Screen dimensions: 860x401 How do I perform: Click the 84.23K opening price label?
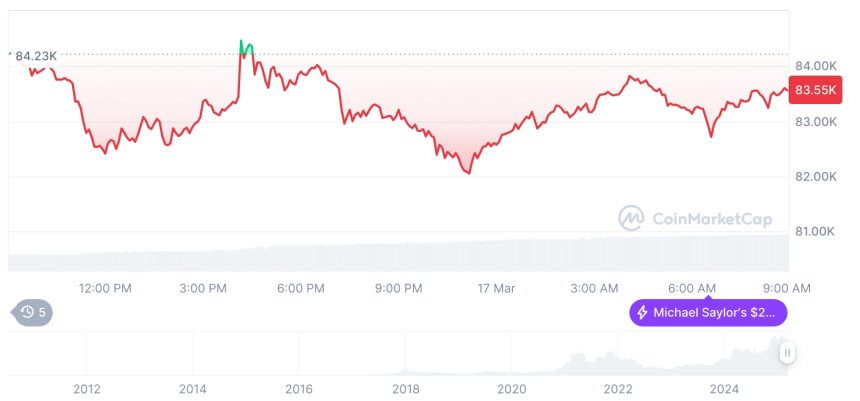(36, 56)
